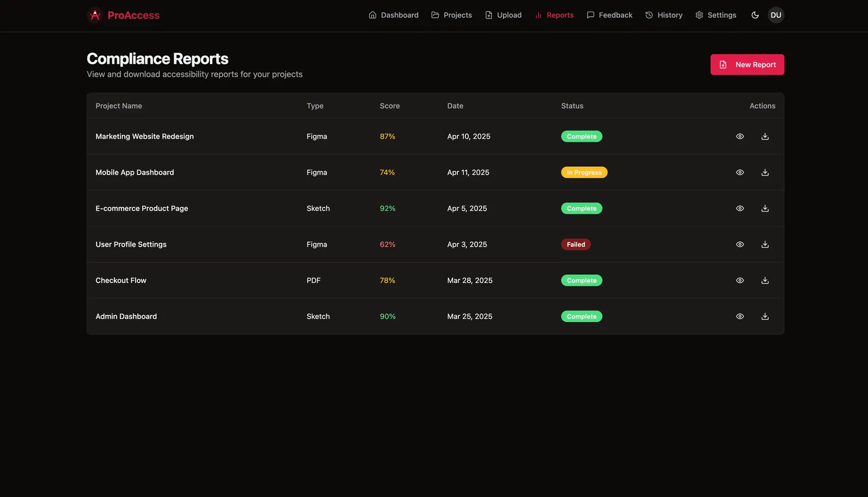
Task: Open Settings in the top navigation
Action: [716, 15]
